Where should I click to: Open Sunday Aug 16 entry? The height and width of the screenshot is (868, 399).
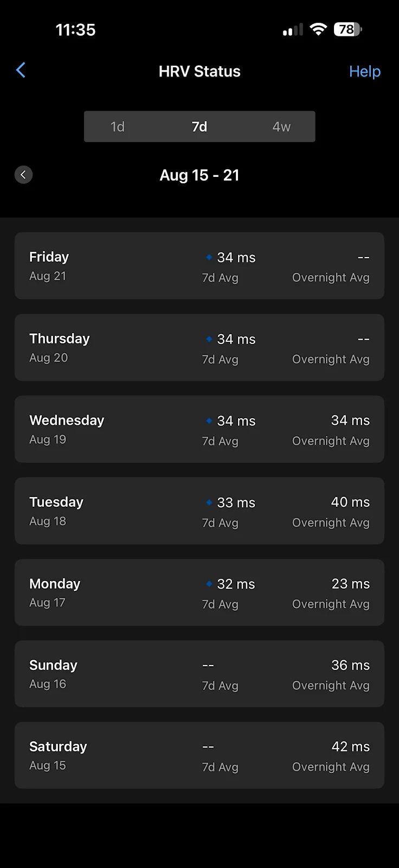(200, 674)
